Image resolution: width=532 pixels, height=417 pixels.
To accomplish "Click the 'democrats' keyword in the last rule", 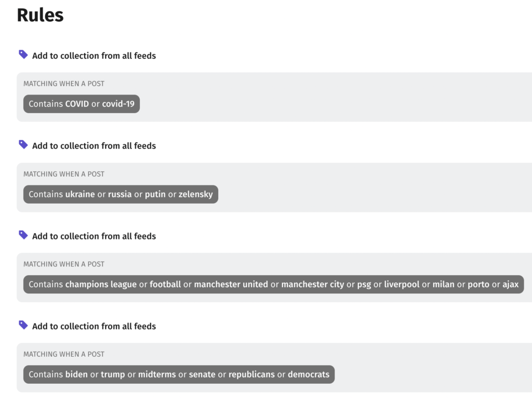I will click(309, 374).
